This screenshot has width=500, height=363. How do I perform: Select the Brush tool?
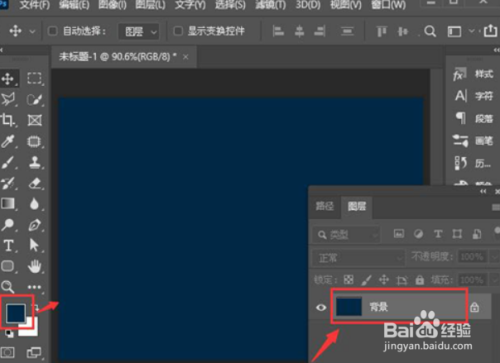pos(8,162)
